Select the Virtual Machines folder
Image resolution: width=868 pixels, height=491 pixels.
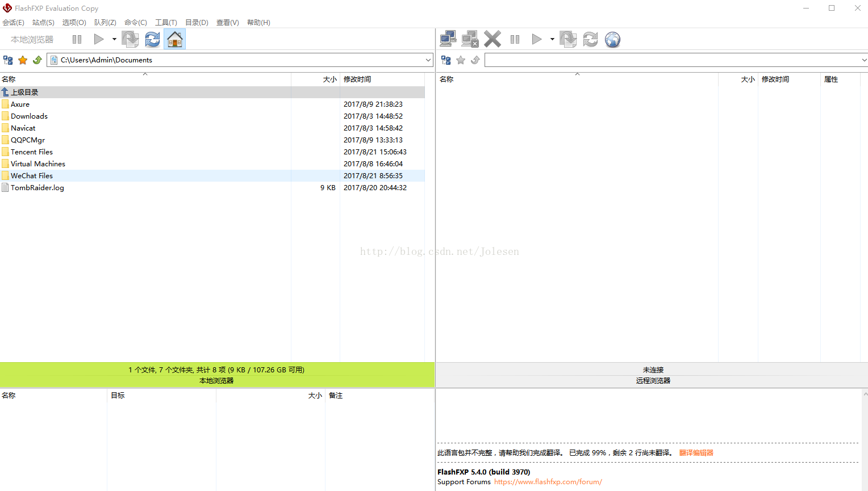[x=212, y=164]
